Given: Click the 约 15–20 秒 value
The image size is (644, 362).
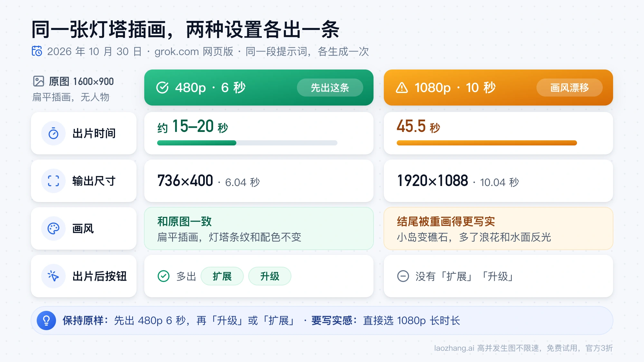Looking at the screenshot, I should 193,126.
